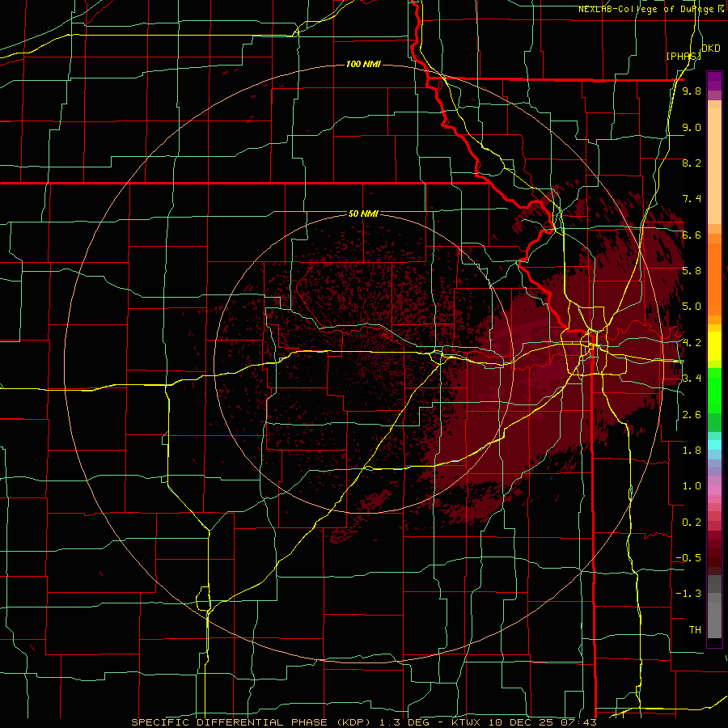Image resolution: width=728 pixels, height=728 pixels.
Task: Click the -0.5 color scale label
Action: pyautogui.click(x=688, y=558)
